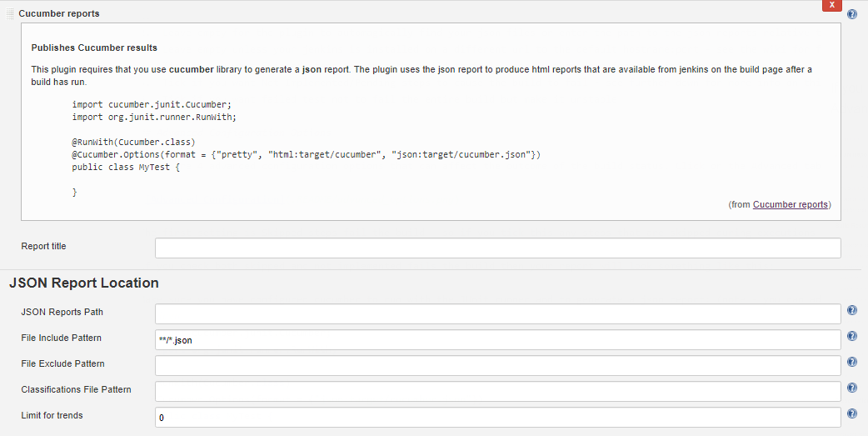868x436 pixels.
Task: Click the 'import cucumber.junit.Cucumber;' code line
Action: tap(151, 103)
